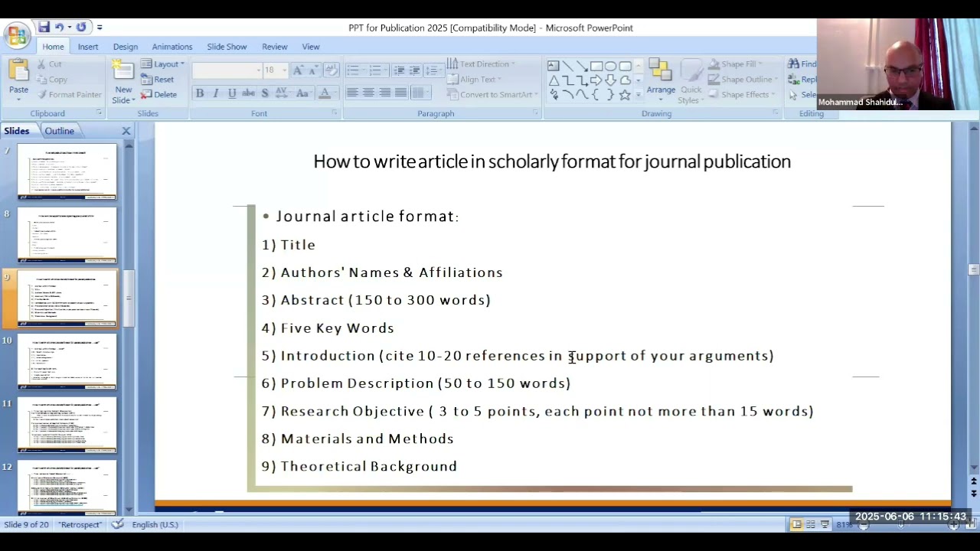The image size is (980, 551).
Task: Select the rectangle shape
Action: 596,67
